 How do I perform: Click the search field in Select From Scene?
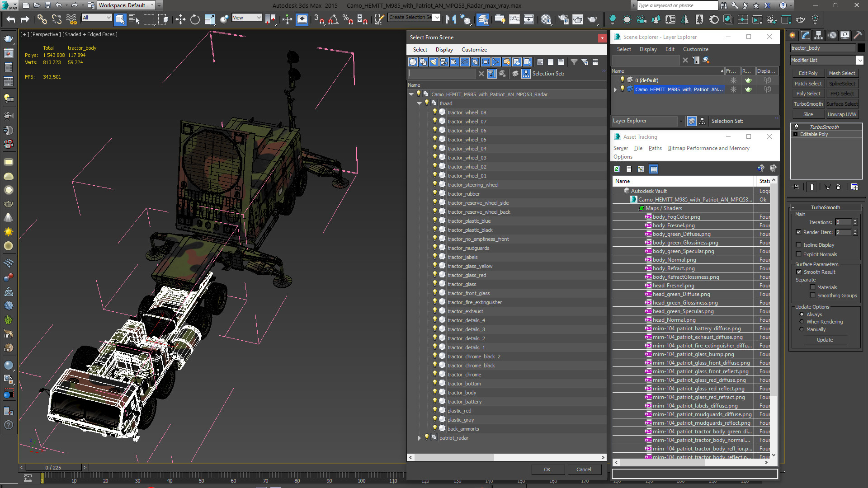click(442, 74)
